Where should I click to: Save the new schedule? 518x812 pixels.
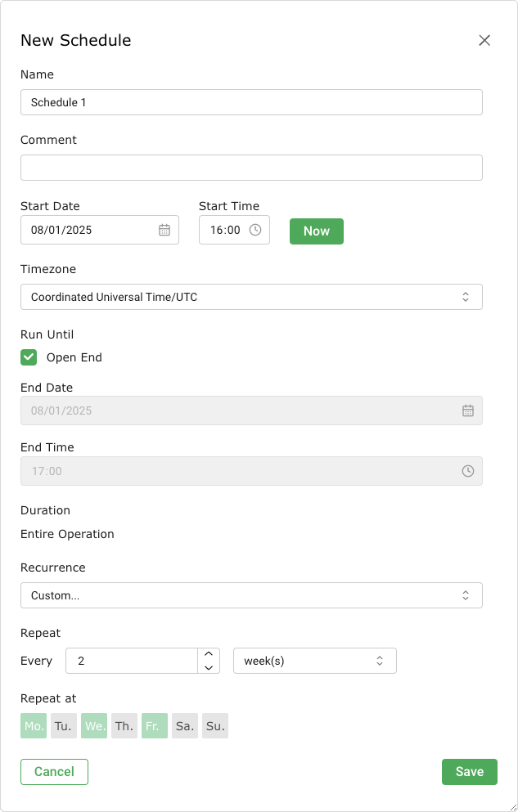[x=470, y=772]
